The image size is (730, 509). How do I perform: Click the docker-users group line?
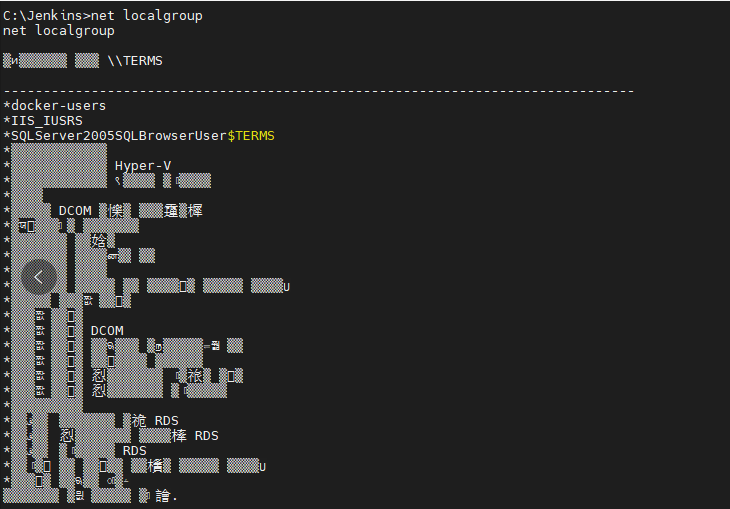click(x=54, y=106)
